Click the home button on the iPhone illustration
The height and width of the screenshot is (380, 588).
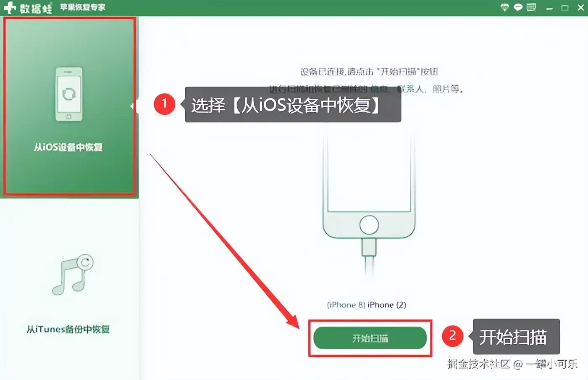click(369, 225)
